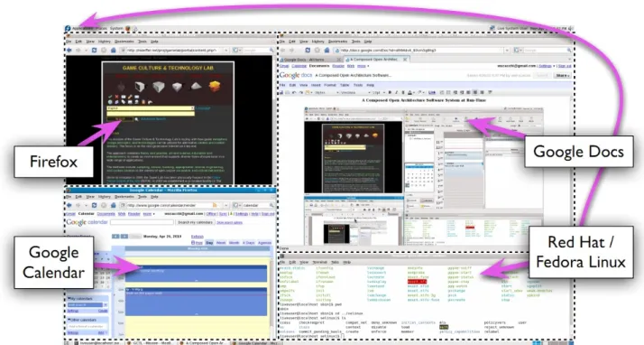Open Terminal menu in the terminal window
Image resolution: width=644 pixels, height=345 pixels.
[320, 262]
